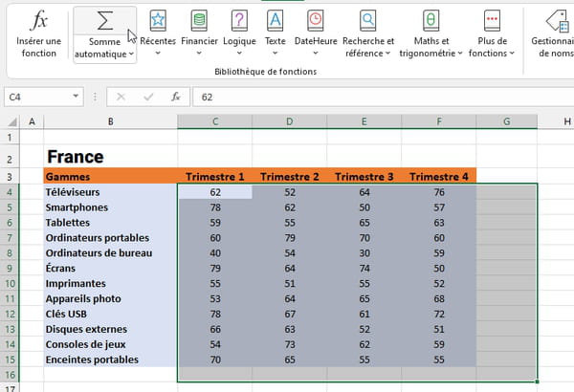Click the formula bar showing 62
574x392 pixels.
383,97
